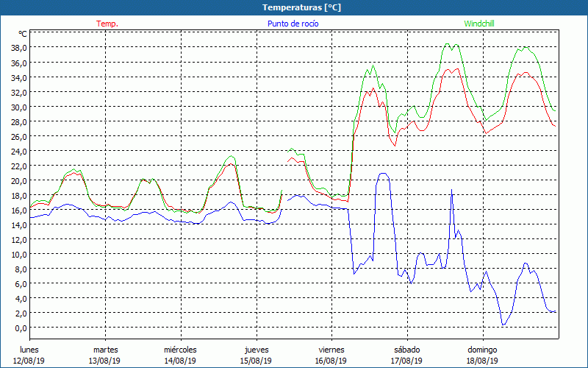The image size is (588, 368).
Task: Click the 'lunes' day label
Action: click(29, 350)
